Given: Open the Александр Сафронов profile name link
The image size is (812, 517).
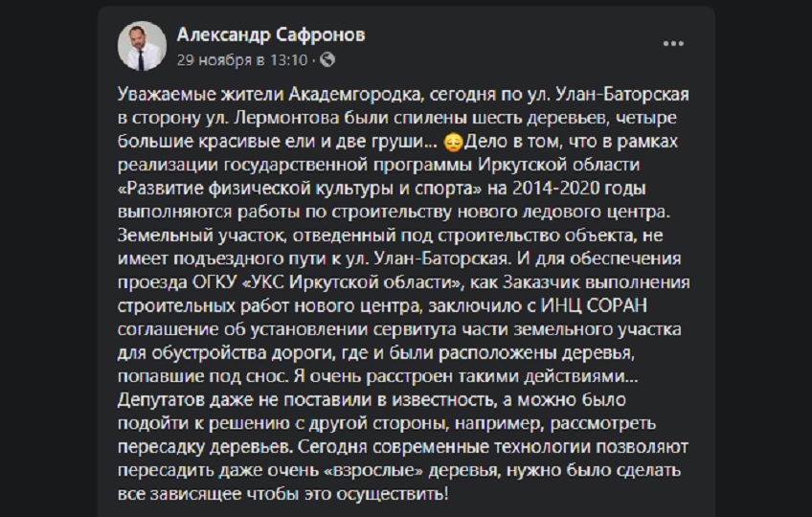Looking at the screenshot, I should 271,34.
